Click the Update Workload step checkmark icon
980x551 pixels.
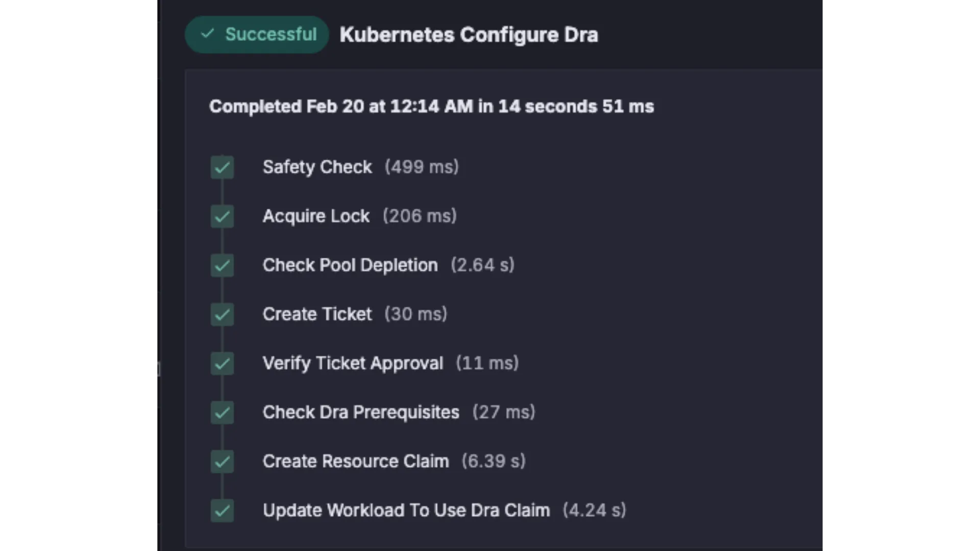222,510
